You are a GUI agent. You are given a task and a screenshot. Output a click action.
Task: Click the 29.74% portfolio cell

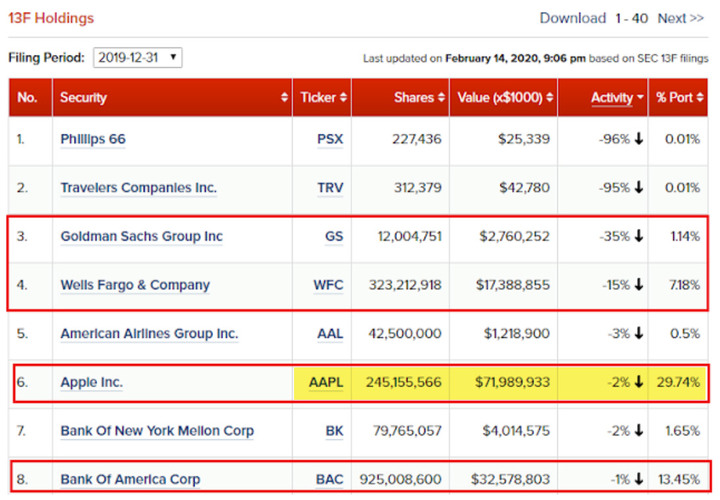pos(678,382)
